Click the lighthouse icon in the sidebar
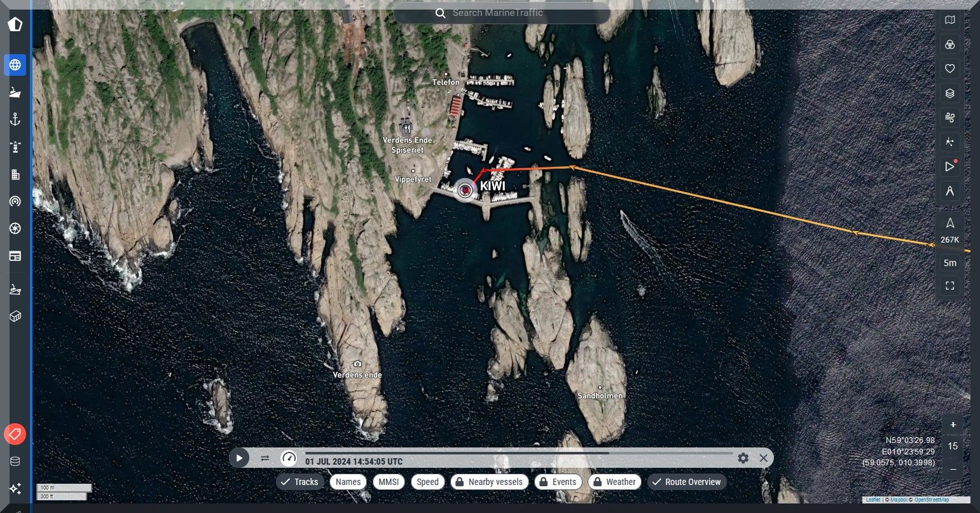This screenshot has height=513, width=980. (x=15, y=147)
